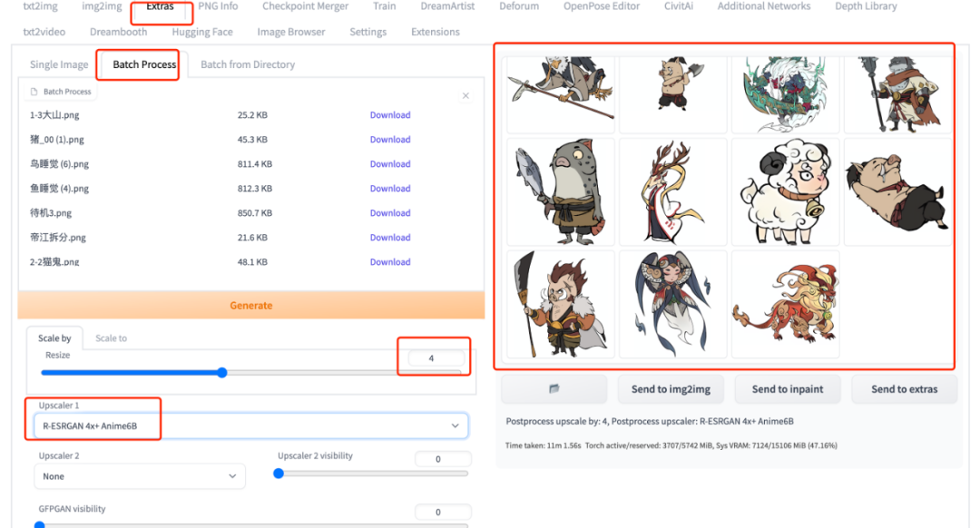The image size is (980, 528).
Task: Click the GFPGAN visibility slider handle
Action: point(39,525)
